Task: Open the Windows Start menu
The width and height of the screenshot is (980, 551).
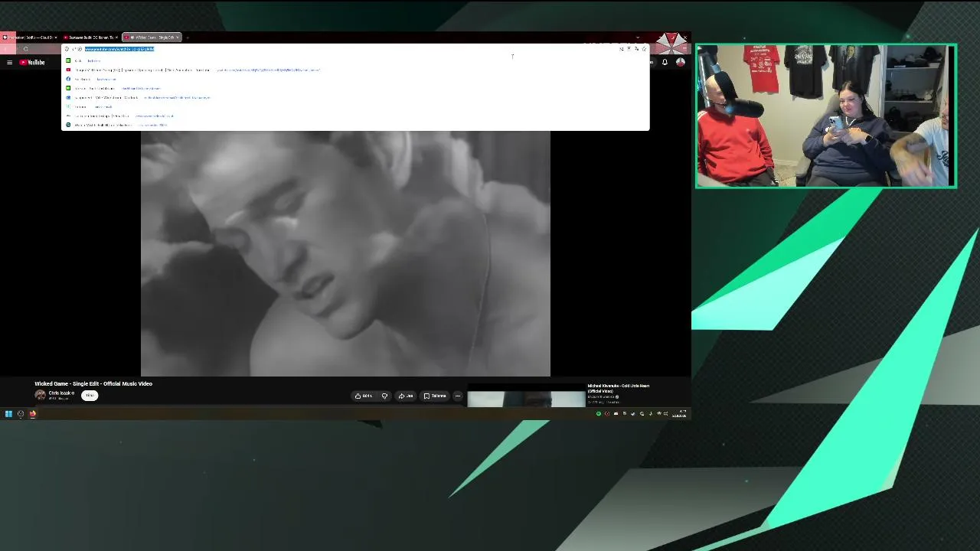Action: tap(8, 413)
